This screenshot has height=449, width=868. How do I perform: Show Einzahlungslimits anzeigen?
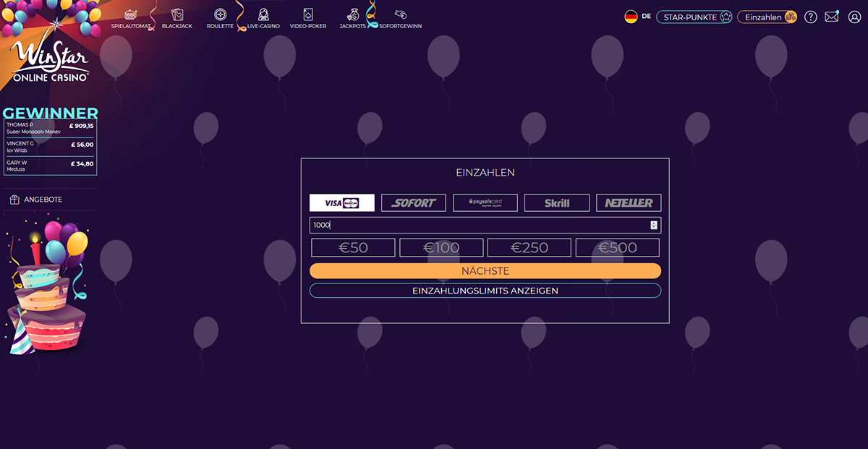point(485,291)
